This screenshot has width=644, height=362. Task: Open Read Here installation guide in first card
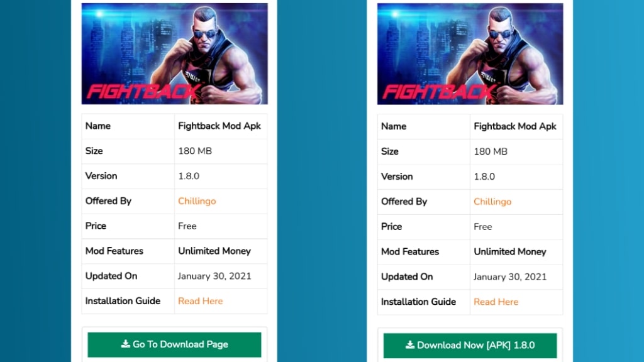[200, 301]
